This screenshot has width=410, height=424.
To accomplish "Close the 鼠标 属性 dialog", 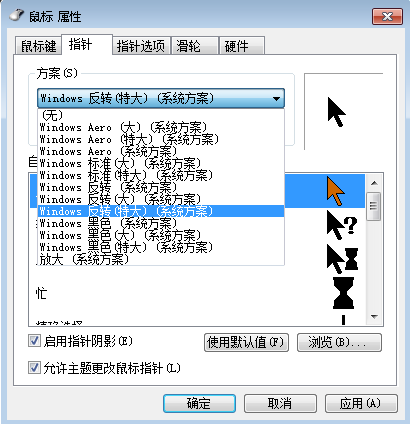I will click(x=387, y=16).
